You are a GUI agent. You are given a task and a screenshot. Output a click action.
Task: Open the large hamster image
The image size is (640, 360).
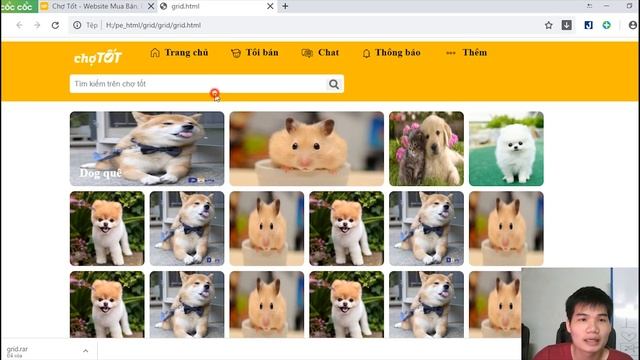[307, 149]
